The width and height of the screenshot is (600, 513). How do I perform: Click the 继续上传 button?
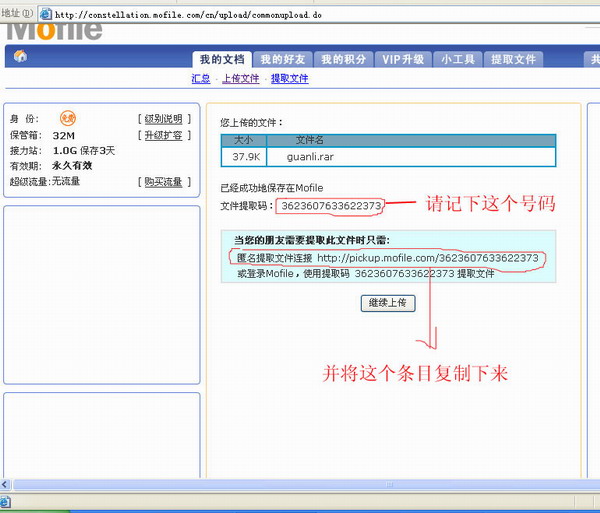[388, 303]
